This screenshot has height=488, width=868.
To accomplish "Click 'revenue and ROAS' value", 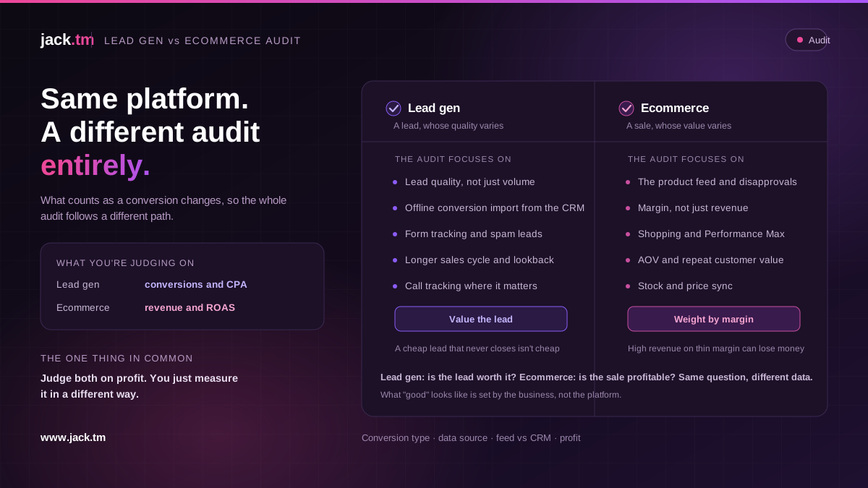I will pyautogui.click(x=190, y=308).
